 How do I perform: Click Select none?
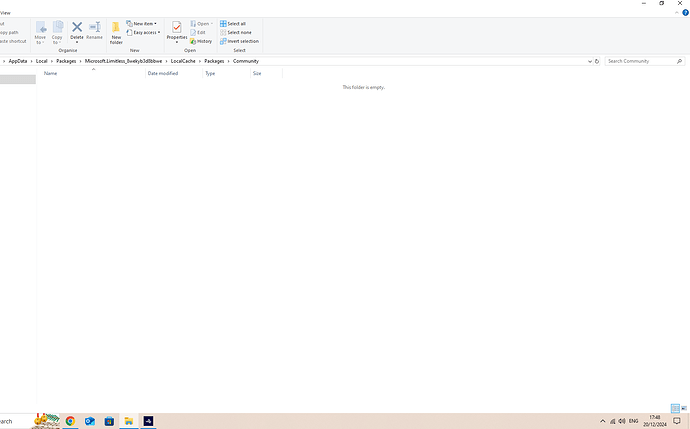click(236, 33)
